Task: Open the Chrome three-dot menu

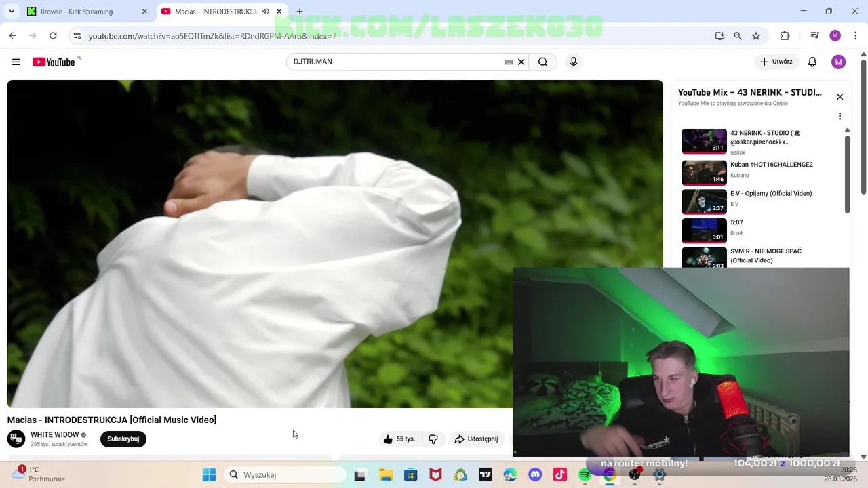Action: click(855, 36)
